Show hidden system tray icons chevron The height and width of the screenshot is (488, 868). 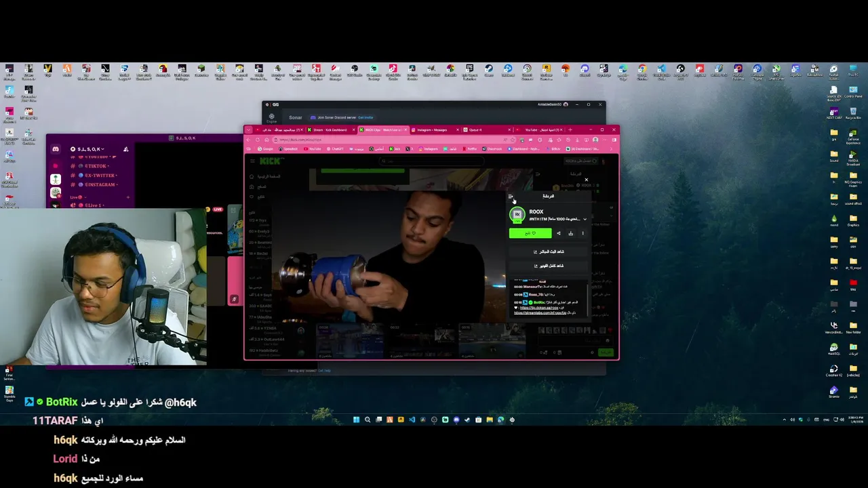(x=785, y=420)
